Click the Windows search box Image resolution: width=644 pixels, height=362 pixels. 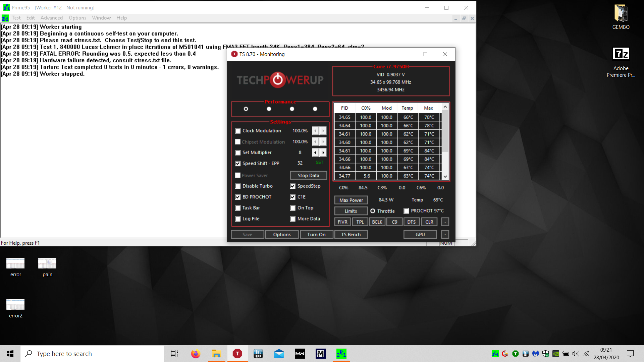tap(92, 354)
